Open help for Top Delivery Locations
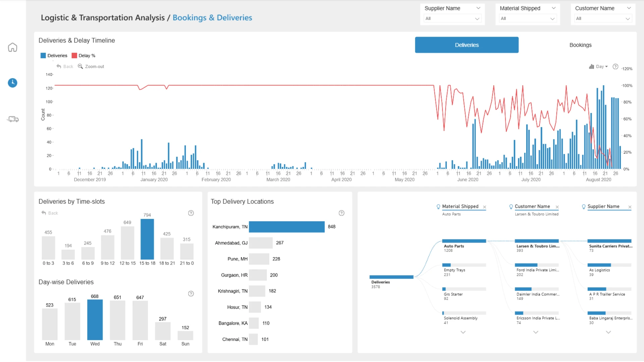This screenshot has width=644, height=362. pyautogui.click(x=341, y=213)
